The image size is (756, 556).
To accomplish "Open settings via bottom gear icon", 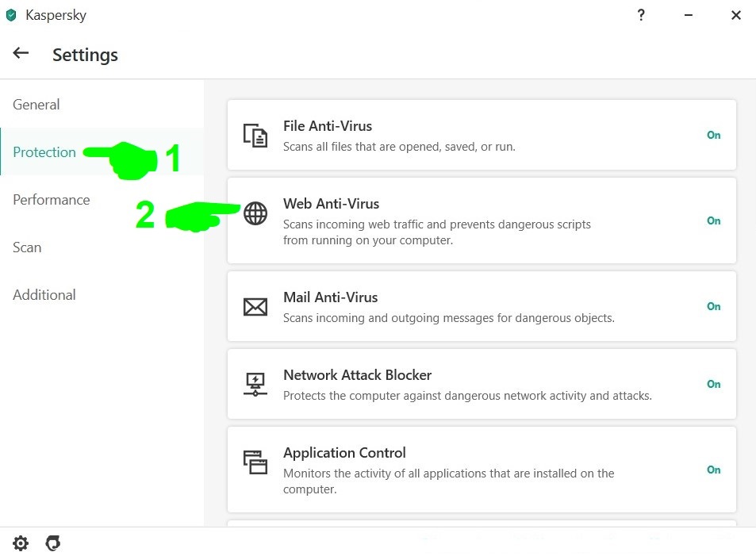I will (21, 543).
